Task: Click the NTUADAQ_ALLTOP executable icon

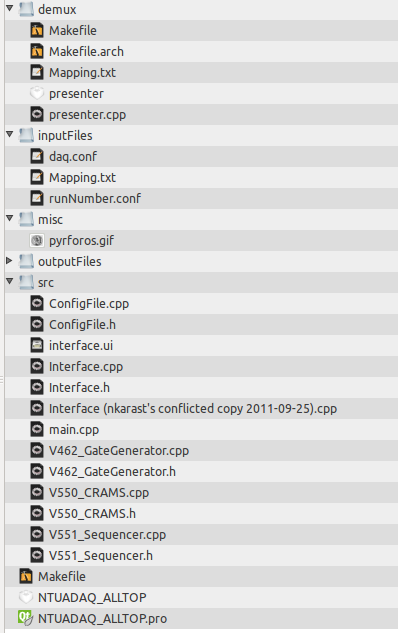Action: [26, 597]
